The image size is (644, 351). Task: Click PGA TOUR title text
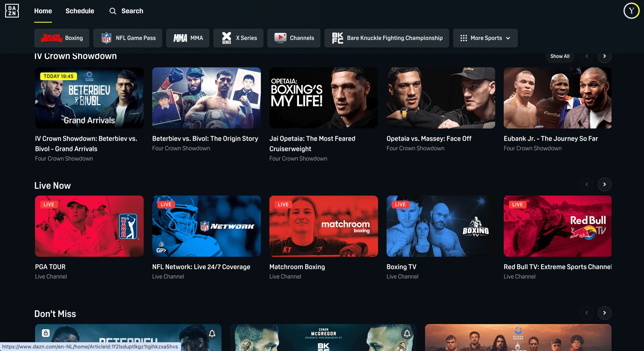(50, 267)
